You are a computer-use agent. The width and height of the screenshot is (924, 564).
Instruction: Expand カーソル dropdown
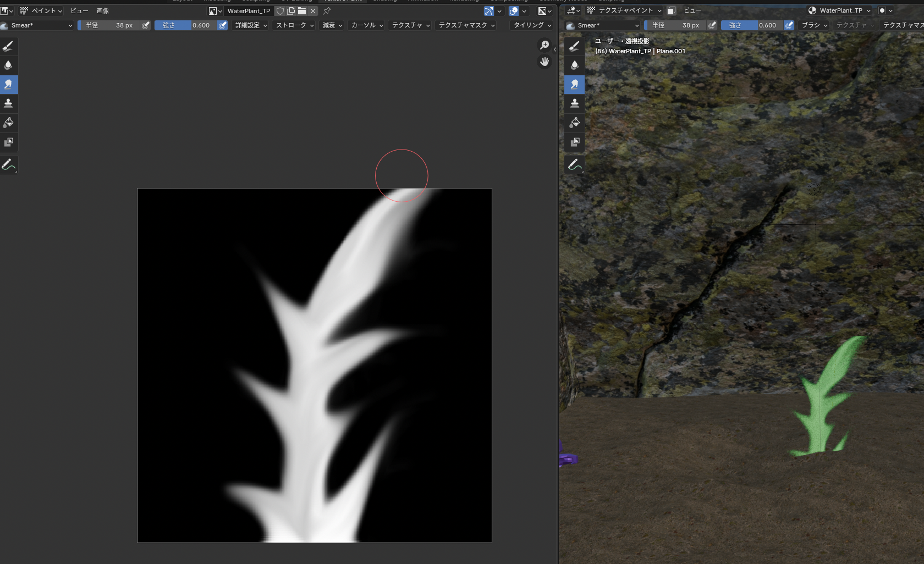coord(367,25)
